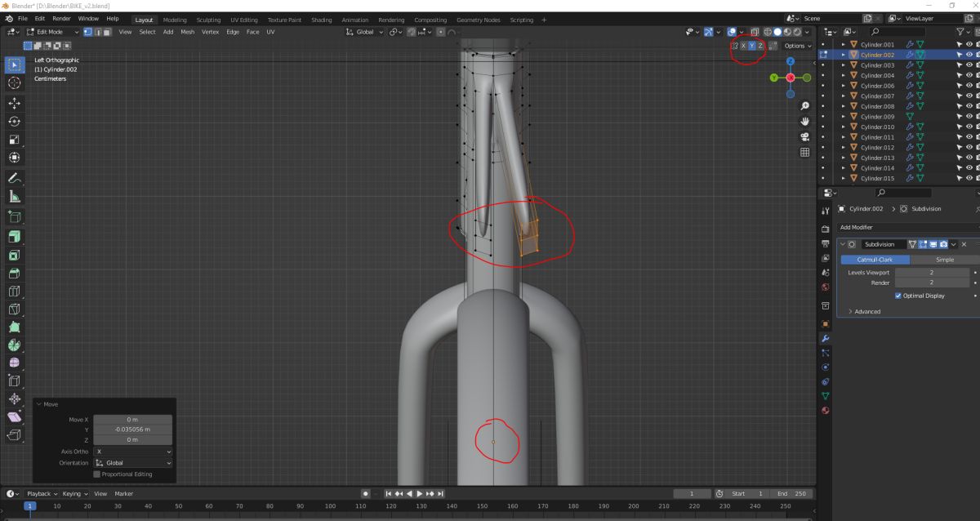Open Material properties tab
This screenshot has height=521, width=980.
[x=825, y=410]
